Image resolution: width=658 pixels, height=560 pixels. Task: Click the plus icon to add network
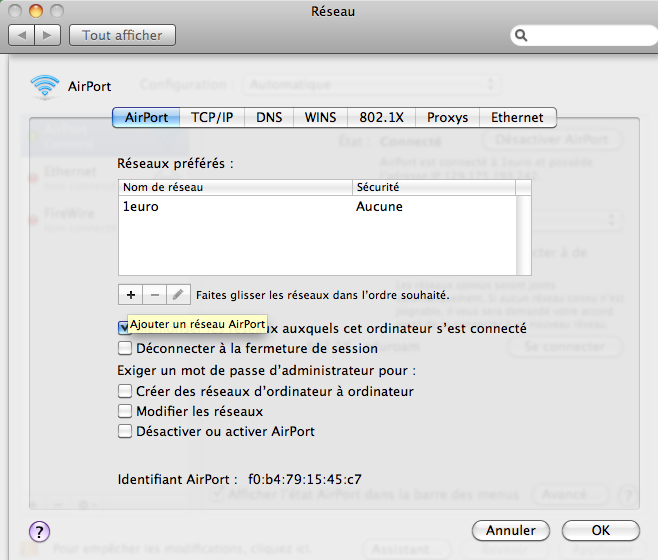(x=131, y=295)
